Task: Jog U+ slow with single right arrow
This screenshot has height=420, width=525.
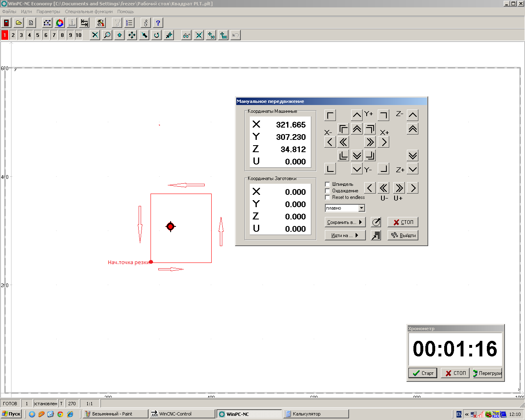Action: pos(413,188)
